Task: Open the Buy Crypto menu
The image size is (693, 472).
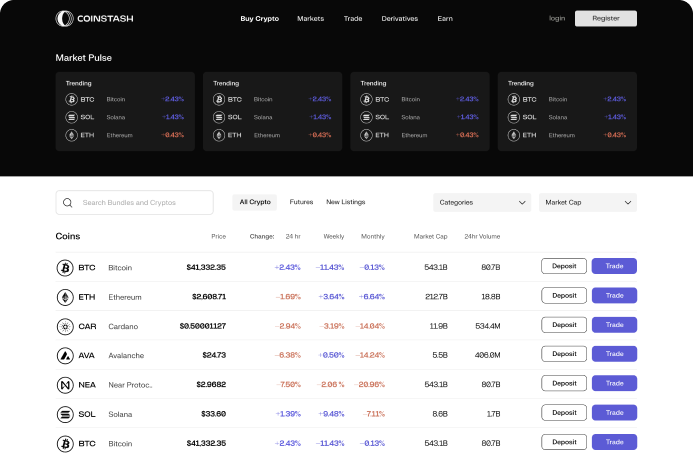Action: tap(259, 19)
